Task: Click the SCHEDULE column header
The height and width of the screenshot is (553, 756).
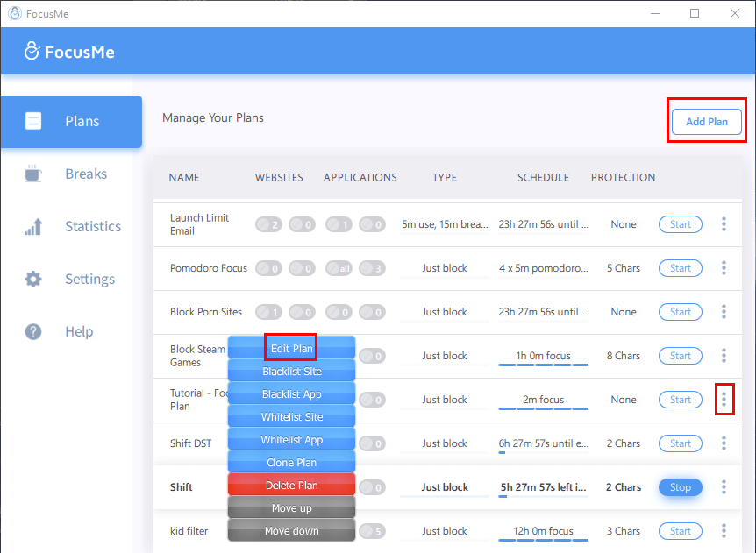Action: tap(544, 177)
